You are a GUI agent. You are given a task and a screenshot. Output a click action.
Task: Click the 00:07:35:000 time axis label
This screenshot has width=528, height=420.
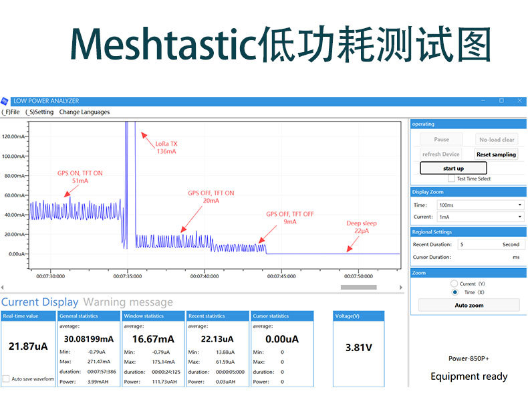127,276
